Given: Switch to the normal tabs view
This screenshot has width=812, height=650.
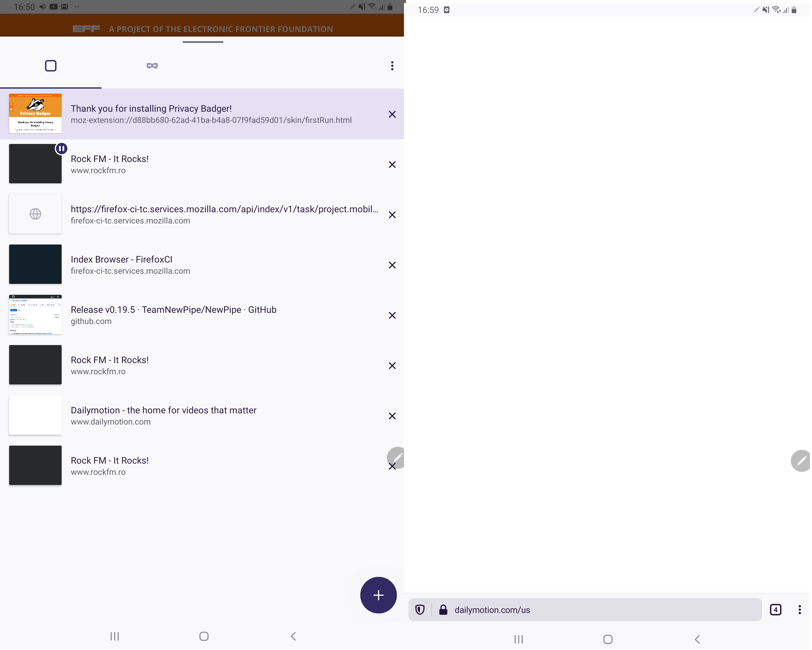Looking at the screenshot, I should 50,66.
